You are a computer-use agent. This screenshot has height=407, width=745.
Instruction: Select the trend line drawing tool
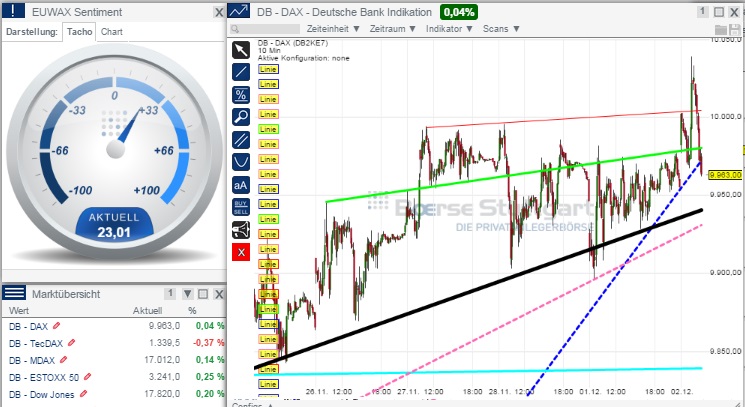(x=241, y=72)
